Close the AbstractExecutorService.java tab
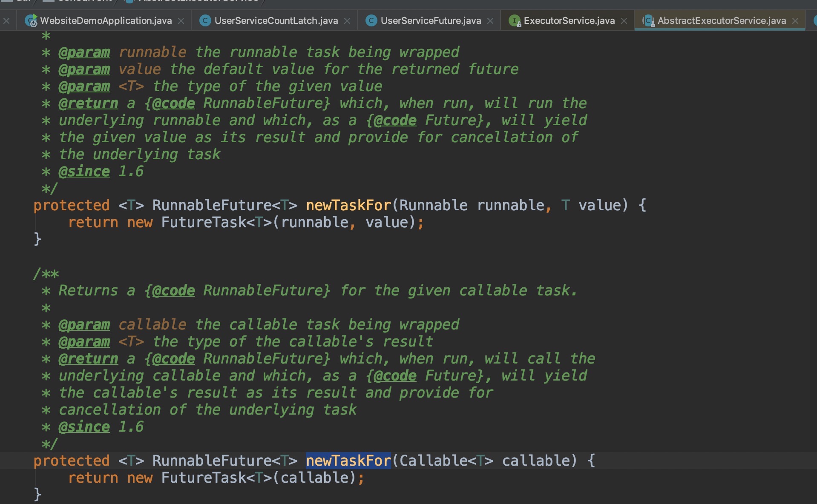This screenshot has height=504, width=817. (795, 21)
